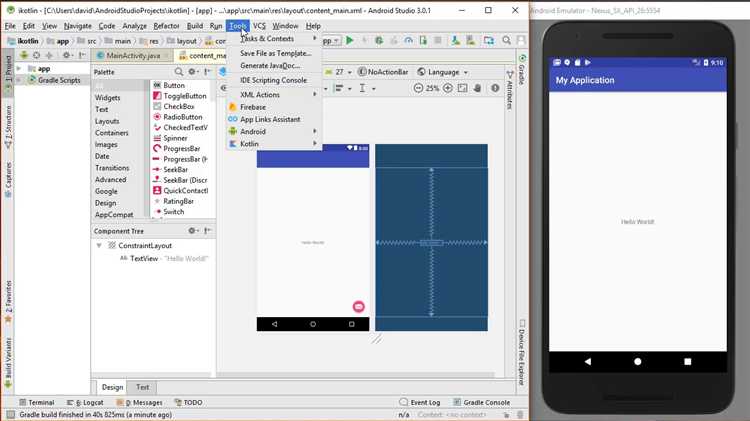The width and height of the screenshot is (750, 421).
Task: Click the floating action button in design preview
Action: (358, 307)
